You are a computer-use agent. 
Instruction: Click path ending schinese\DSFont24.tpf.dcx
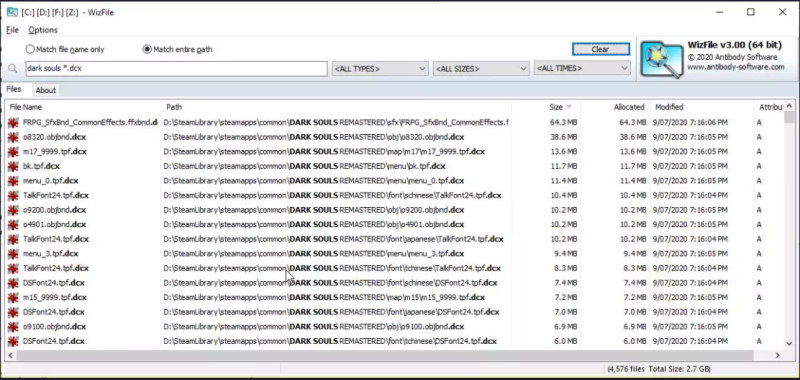(x=330, y=283)
